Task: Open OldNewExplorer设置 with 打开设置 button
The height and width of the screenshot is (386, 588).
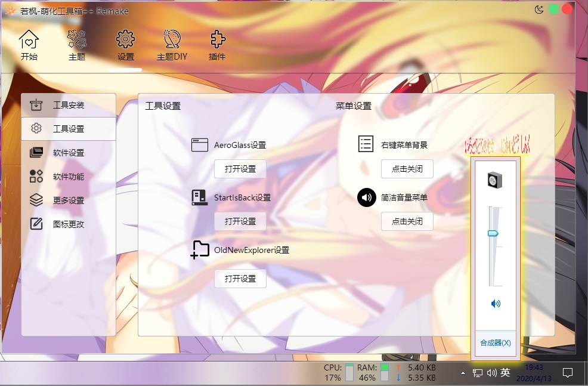Action: click(240, 279)
